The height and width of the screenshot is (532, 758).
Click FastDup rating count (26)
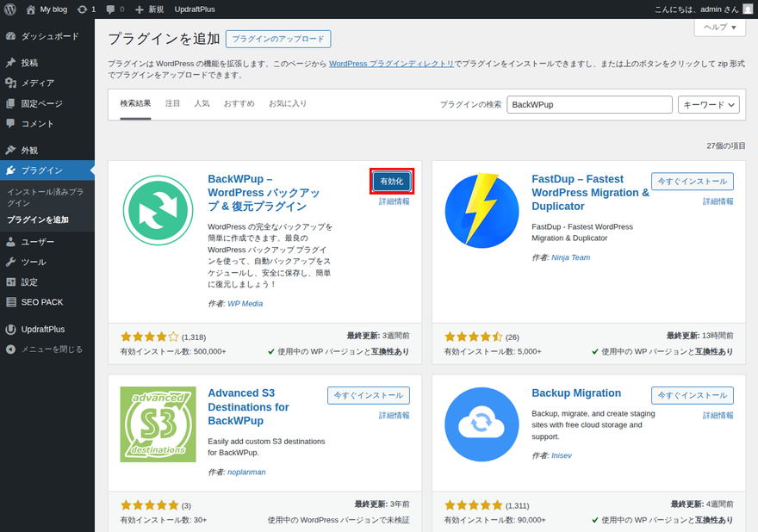point(512,337)
